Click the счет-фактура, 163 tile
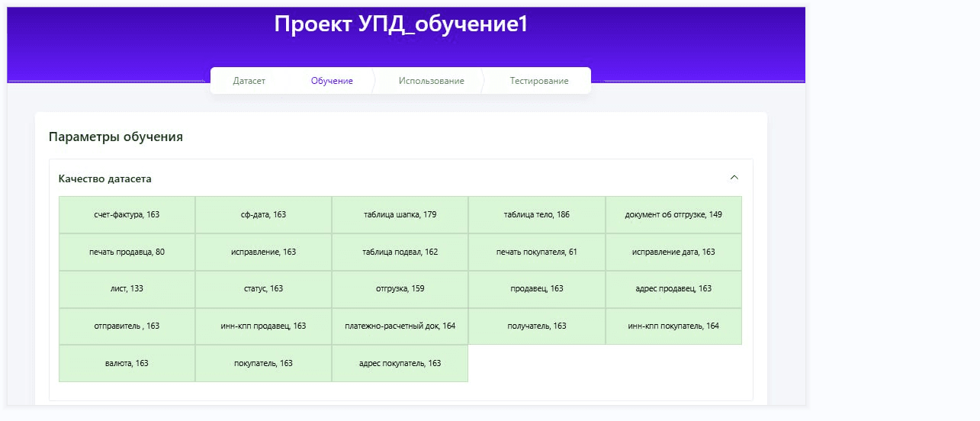The image size is (980, 421). [x=127, y=215]
